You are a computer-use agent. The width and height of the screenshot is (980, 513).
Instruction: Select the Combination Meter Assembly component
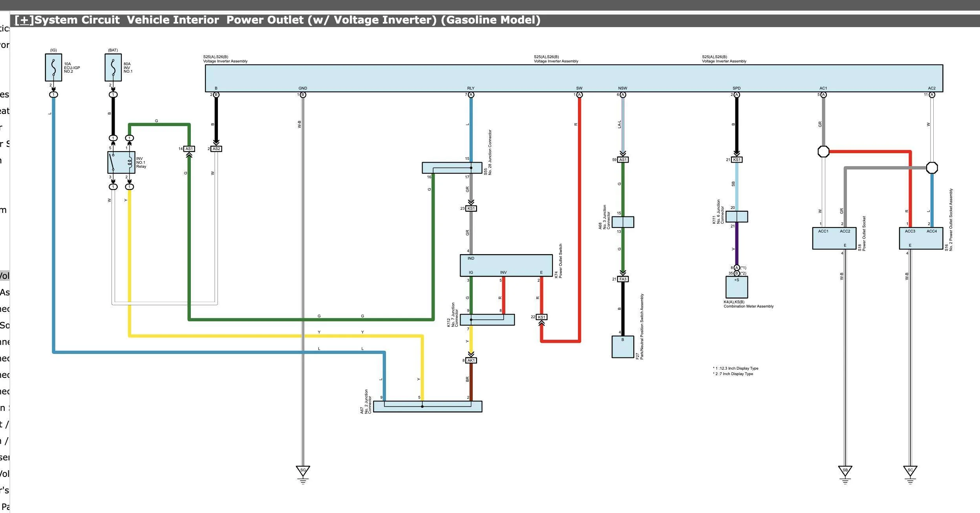(736, 287)
